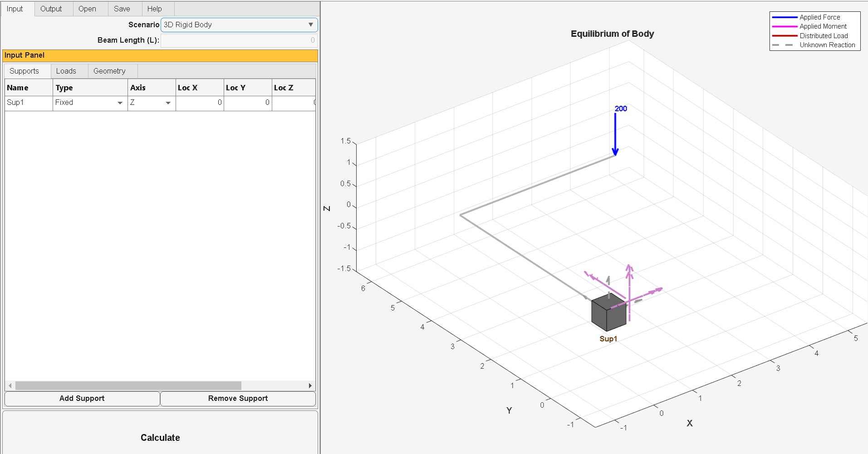Click the Loc Y column header

[x=248, y=88]
